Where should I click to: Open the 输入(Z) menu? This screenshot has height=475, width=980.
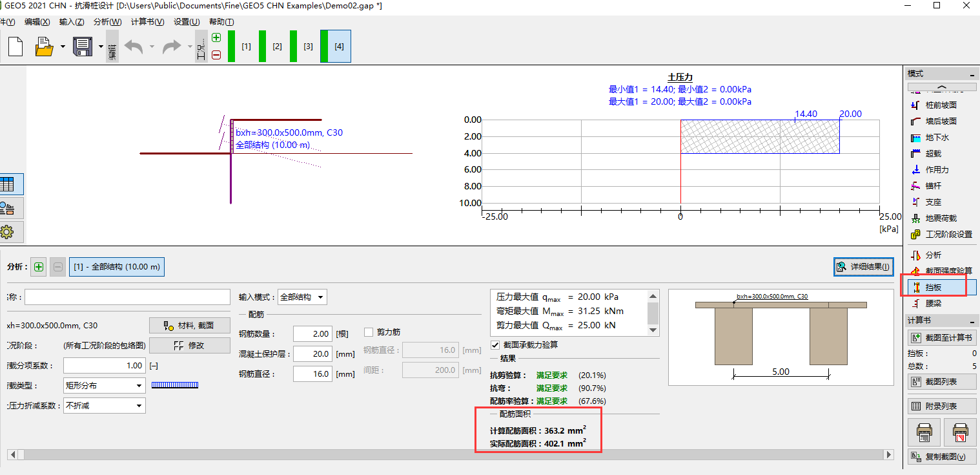[72, 21]
